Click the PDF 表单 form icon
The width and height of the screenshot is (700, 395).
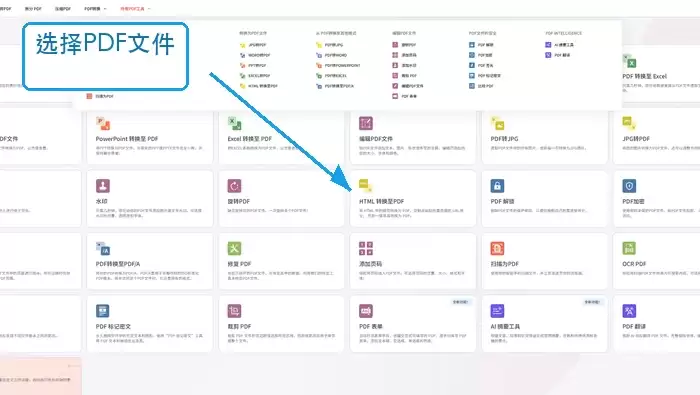coord(366,311)
